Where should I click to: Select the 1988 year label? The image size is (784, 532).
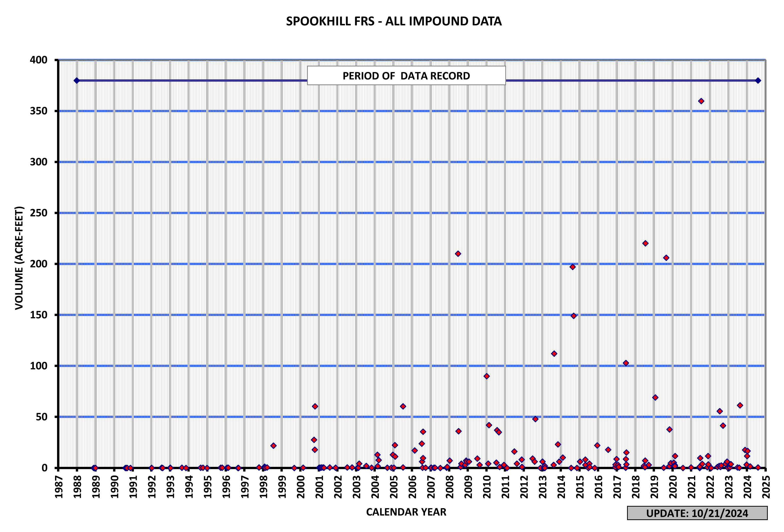click(77, 487)
